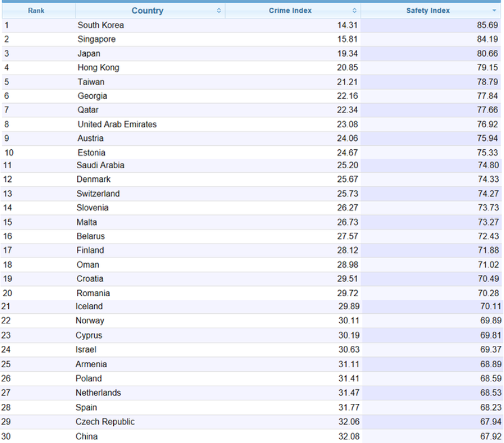504x443 pixels.
Task: Click the Iceland country cell
Action: [x=89, y=306]
